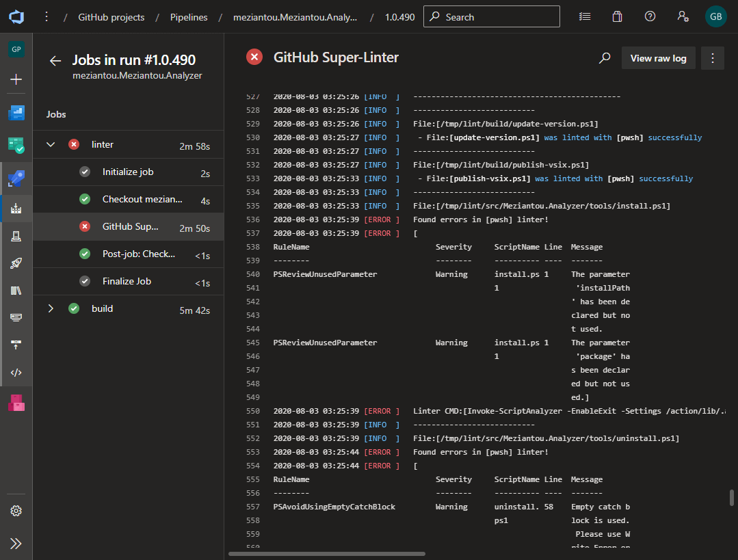738x560 pixels.
Task: Click the find-in-log magnifier icon
Action: [605, 58]
